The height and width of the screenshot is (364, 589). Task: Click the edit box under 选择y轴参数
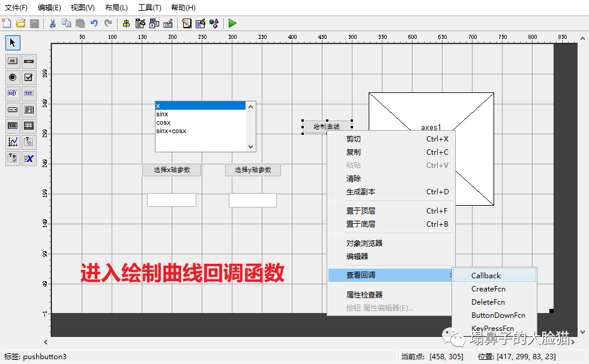[253, 200]
